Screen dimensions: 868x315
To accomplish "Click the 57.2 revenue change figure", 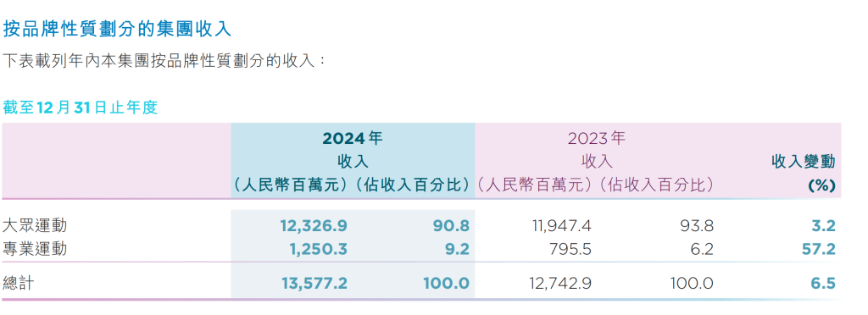I will pyautogui.click(x=819, y=249).
